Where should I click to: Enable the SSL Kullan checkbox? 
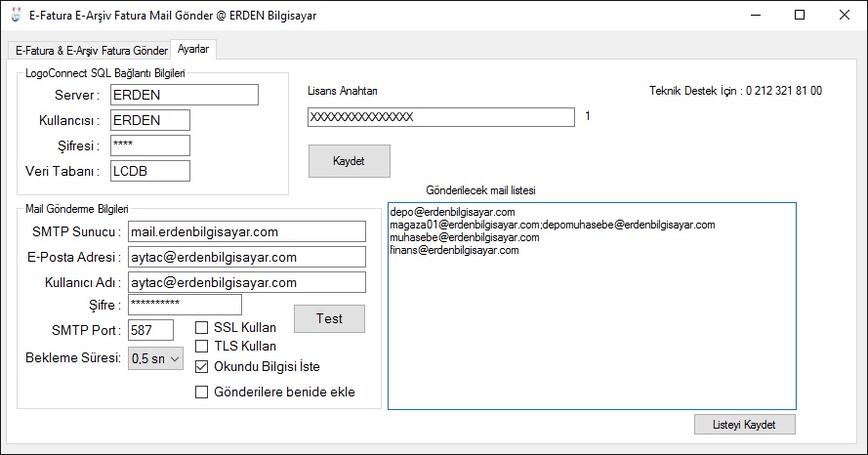(202, 328)
